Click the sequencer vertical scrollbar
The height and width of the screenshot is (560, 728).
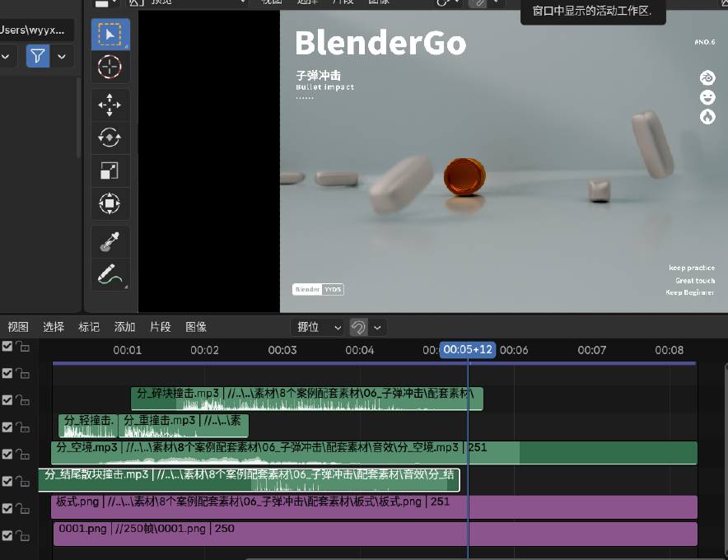point(726,460)
